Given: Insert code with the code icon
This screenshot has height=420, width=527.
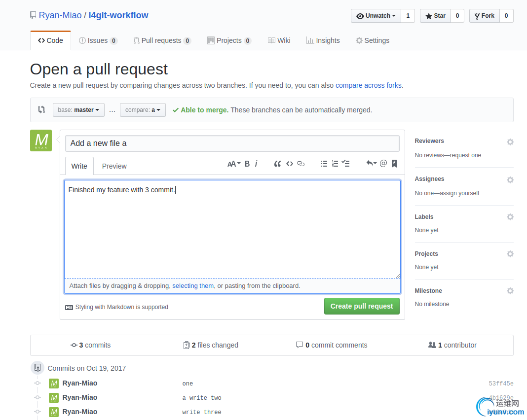Looking at the screenshot, I should coord(289,164).
